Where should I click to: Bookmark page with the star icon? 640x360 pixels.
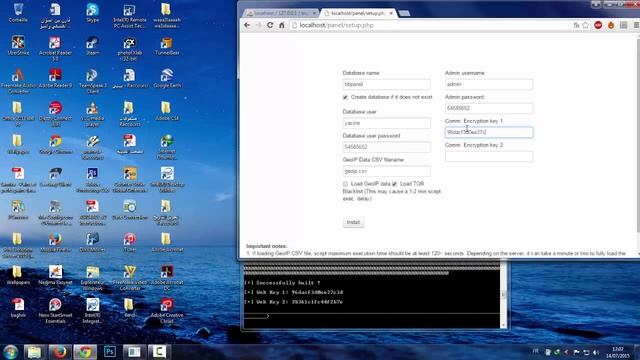click(586, 25)
